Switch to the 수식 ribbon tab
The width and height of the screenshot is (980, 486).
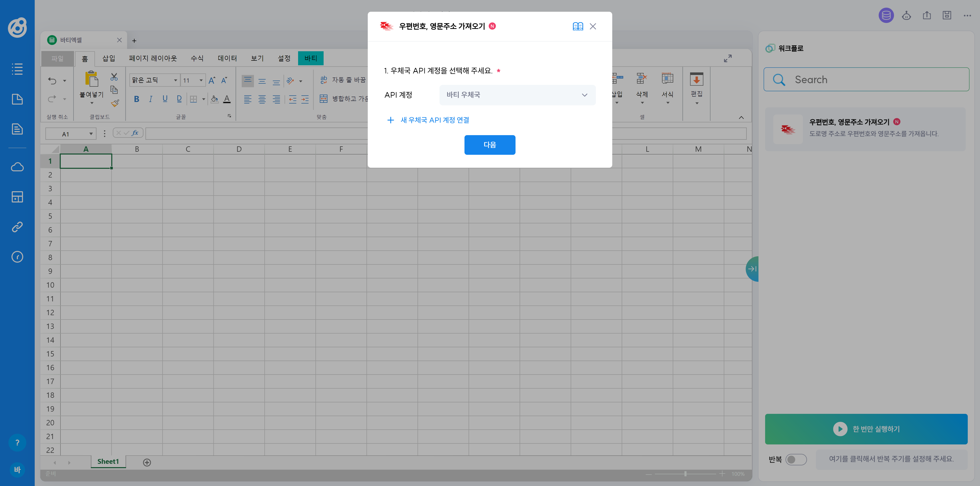(197, 58)
